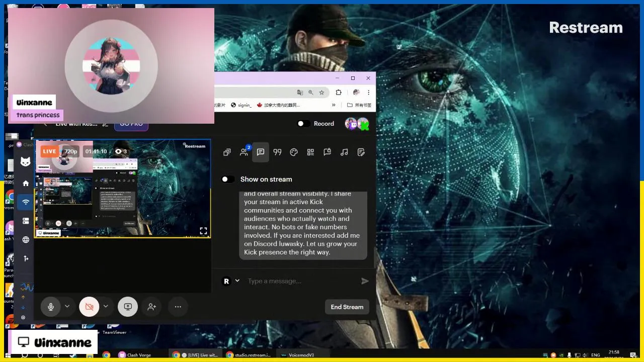This screenshot has width=644, height=362.
Task: Click the viewer count eye indicator
Action: click(x=121, y=151)
